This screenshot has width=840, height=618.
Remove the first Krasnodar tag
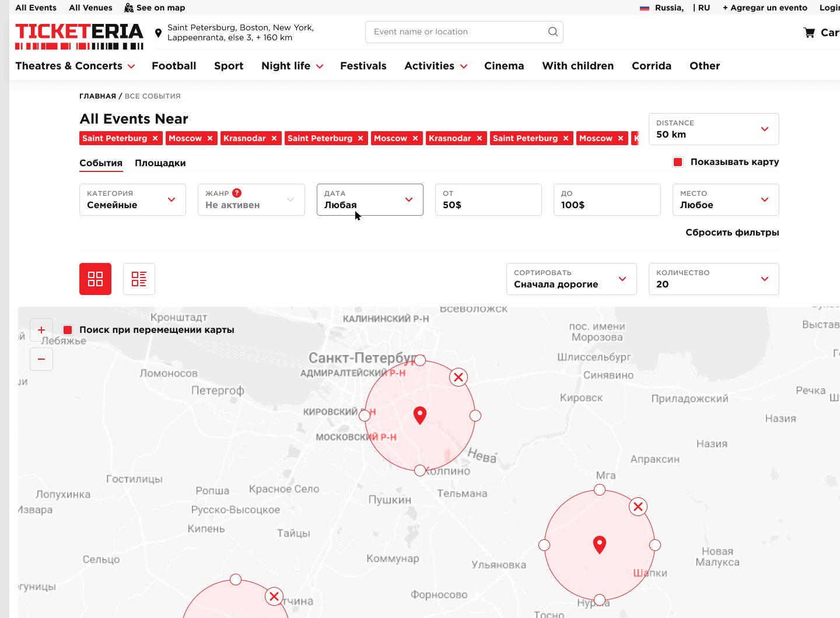point(274,138)
